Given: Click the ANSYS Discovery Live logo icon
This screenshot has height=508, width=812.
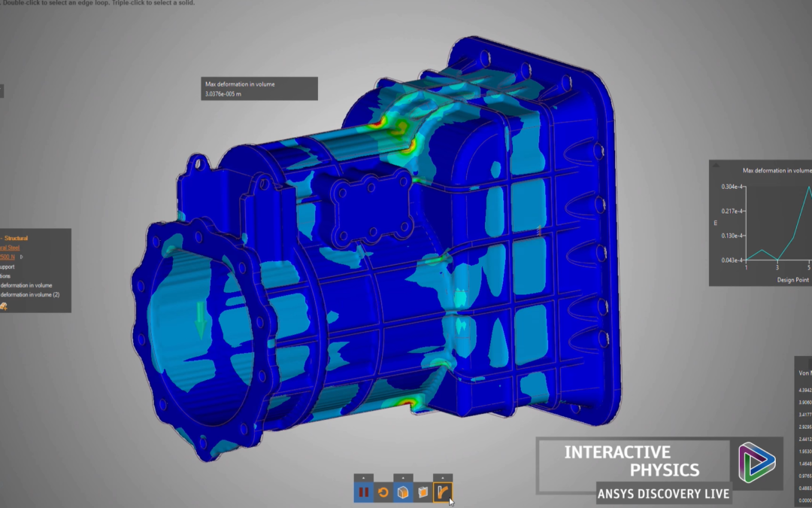Looking at the screenshot, I should point(756,462).
